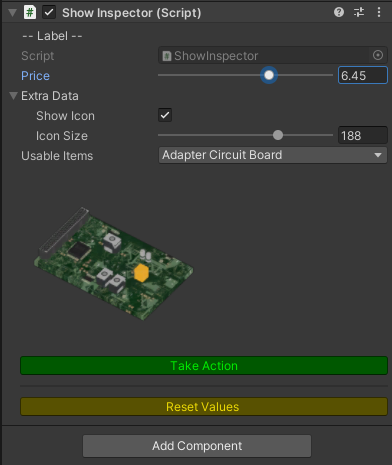Open the component presets icon
Screen dimensions: 392x465
pyautogui.click(x=359, y=12)
